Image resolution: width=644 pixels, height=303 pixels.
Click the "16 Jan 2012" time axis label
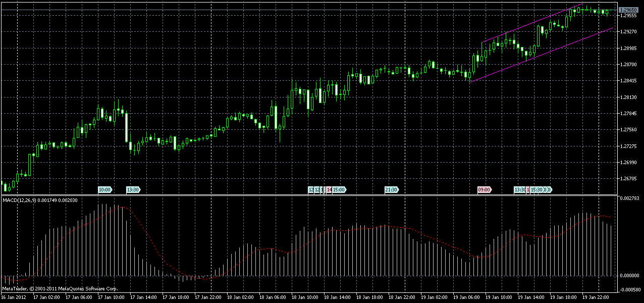(x=15, y=297)
